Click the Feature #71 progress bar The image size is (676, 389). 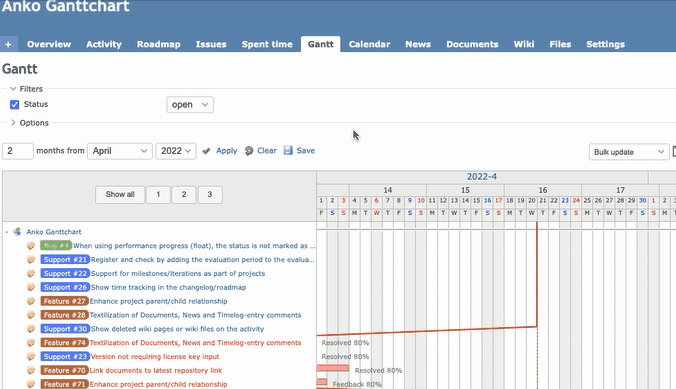click(322, 382)
